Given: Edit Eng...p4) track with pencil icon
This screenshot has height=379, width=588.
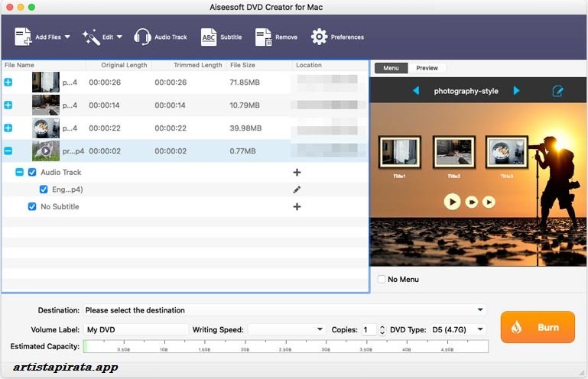Looking at the screenshot, I should tap(297, 189).
